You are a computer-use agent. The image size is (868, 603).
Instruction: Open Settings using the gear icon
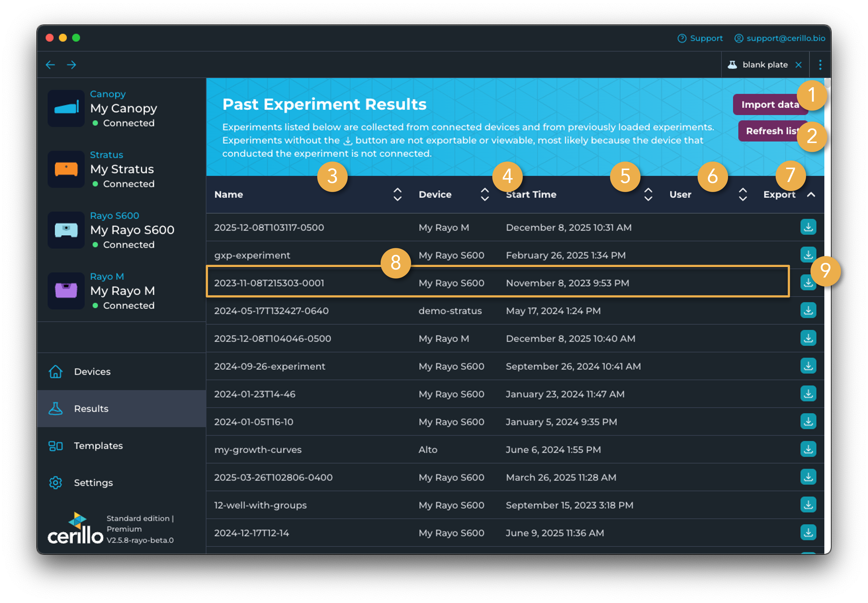point(55,482)
